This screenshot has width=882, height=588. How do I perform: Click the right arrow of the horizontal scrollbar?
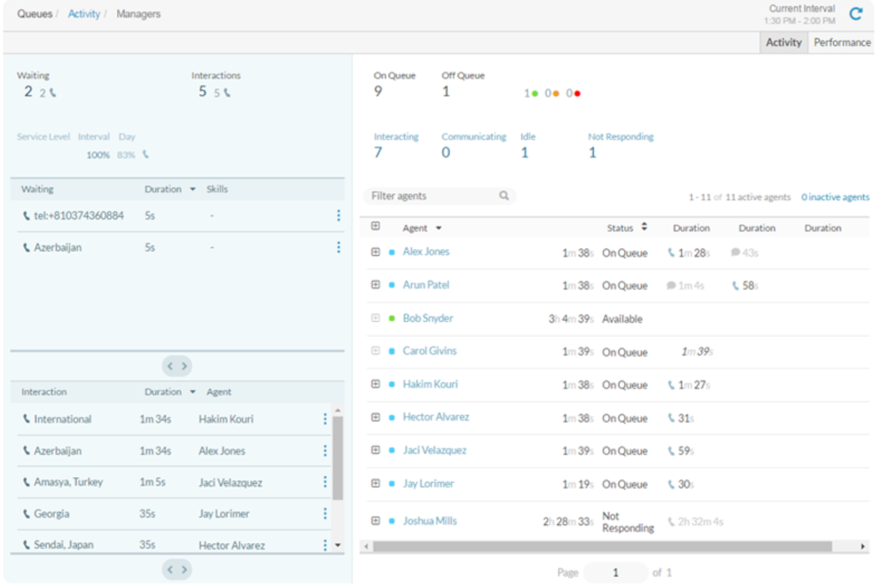click(x=862, y=546)
